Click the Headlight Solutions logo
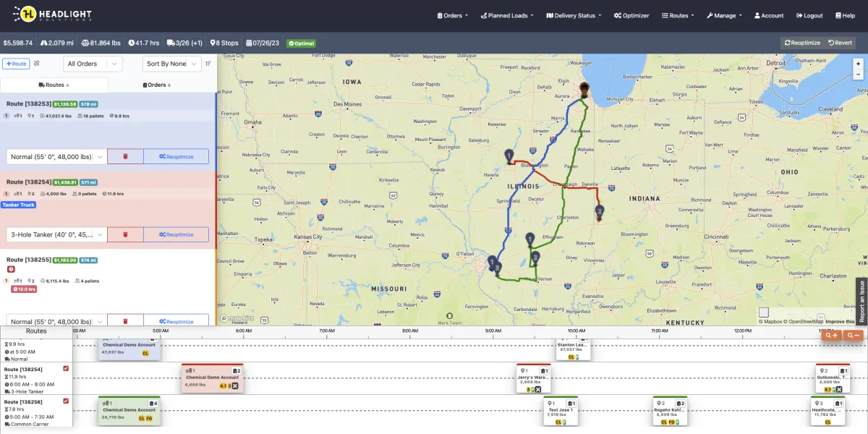Image resolution: width=868 pixels, height=434 pixels. [51, 15]
